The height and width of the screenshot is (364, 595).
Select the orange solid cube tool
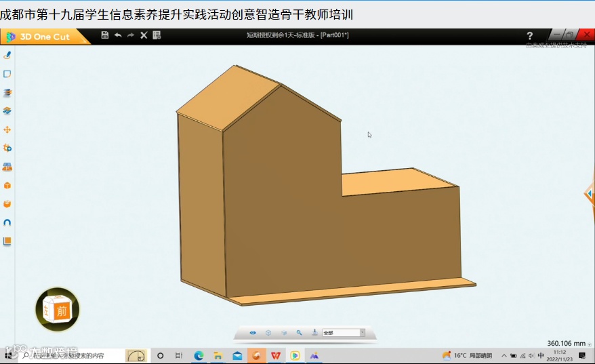(x=7, y=185)
